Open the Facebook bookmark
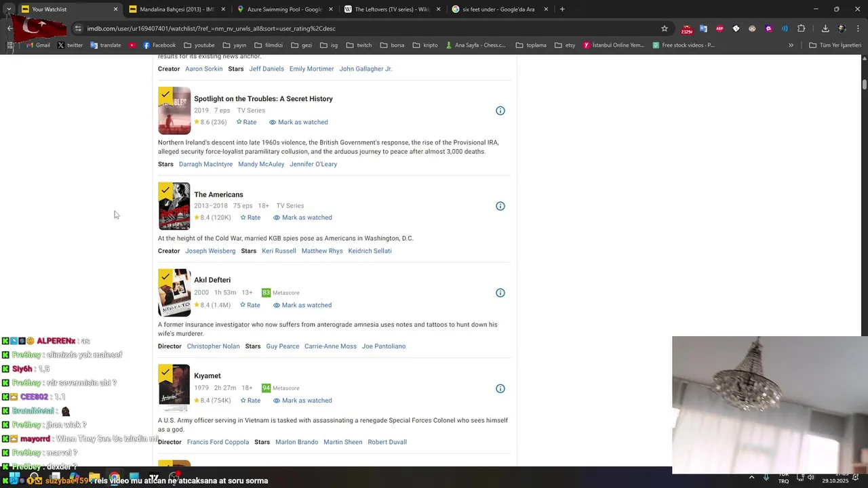Screen dimensions: 868x488 pyautogui.click(x=159, y=45)
